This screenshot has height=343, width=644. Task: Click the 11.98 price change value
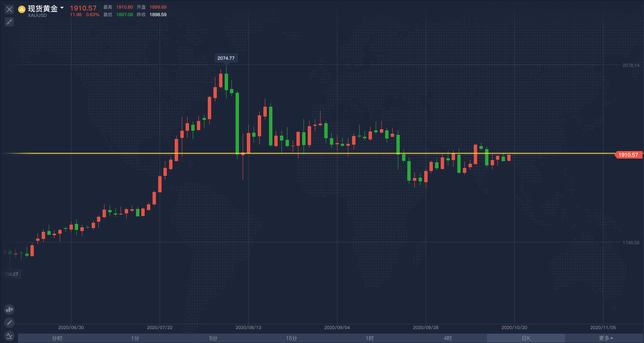pyautogui.click(x=76, y=15)
